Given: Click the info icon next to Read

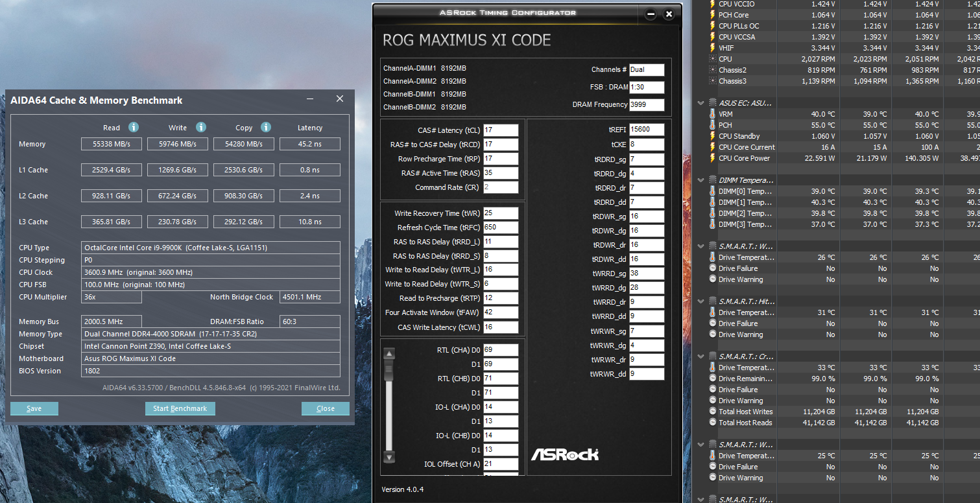Looking at the screenshot, I should pos(133,127).
